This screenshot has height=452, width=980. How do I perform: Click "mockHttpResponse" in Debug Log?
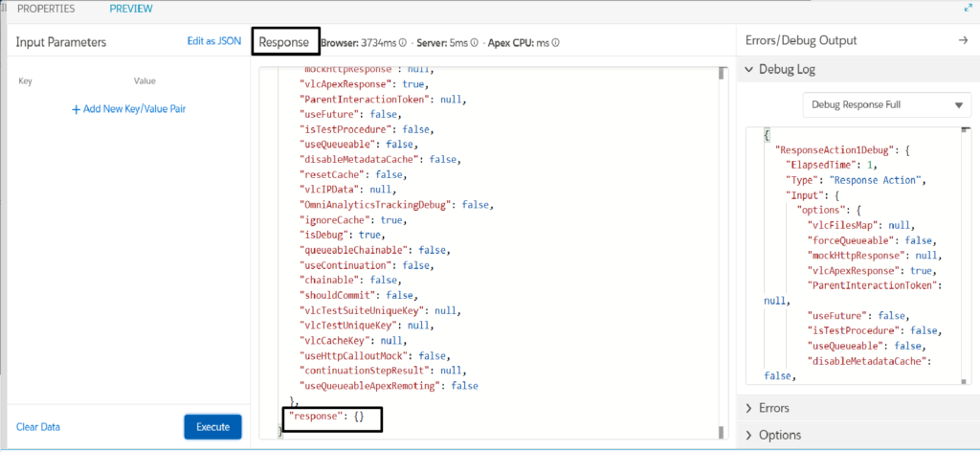(857, 256)
